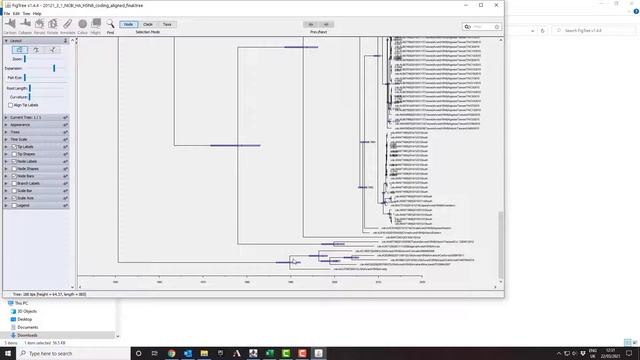Select rectangular tree layout icon

coord(20,50)
